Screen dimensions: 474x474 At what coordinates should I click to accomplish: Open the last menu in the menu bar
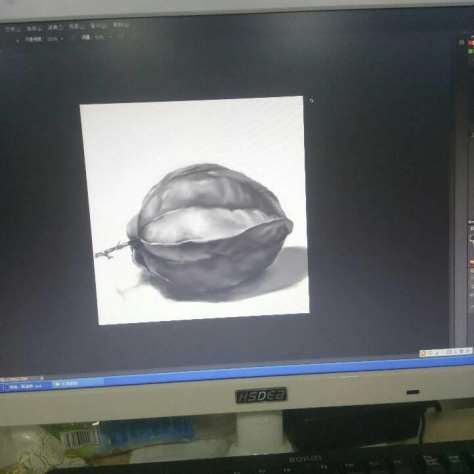tap(120, 24)
